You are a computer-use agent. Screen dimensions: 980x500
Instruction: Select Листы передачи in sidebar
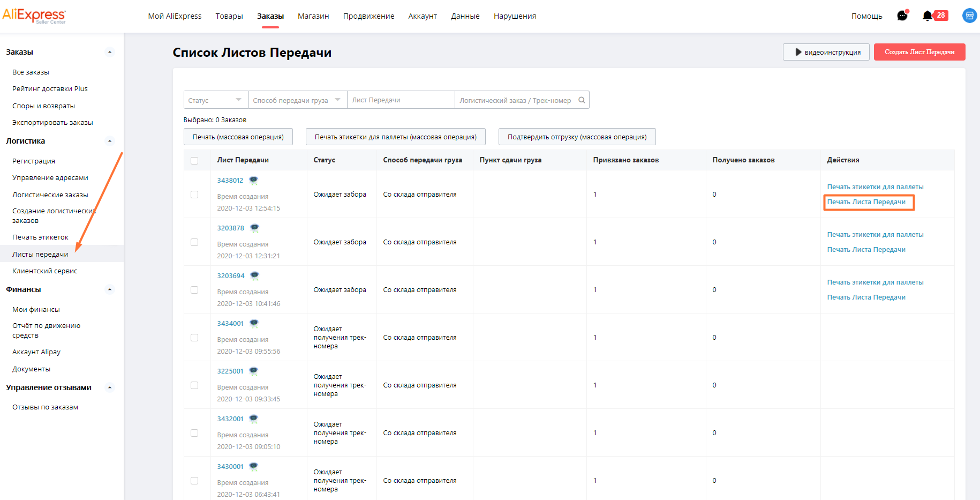click(40, 254)
